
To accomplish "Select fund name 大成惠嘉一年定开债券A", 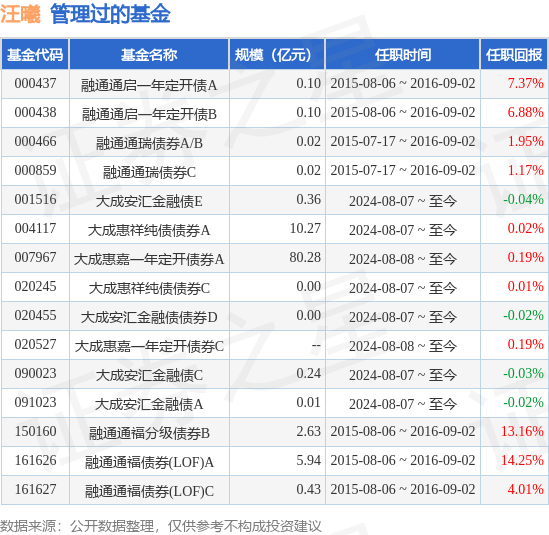I will [x=149, y=259].
